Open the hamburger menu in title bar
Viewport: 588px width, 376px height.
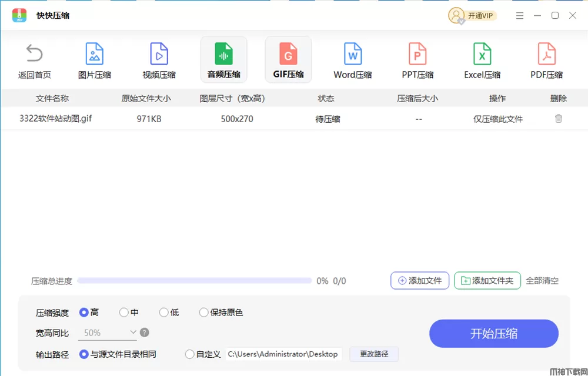tap(519, 16)
